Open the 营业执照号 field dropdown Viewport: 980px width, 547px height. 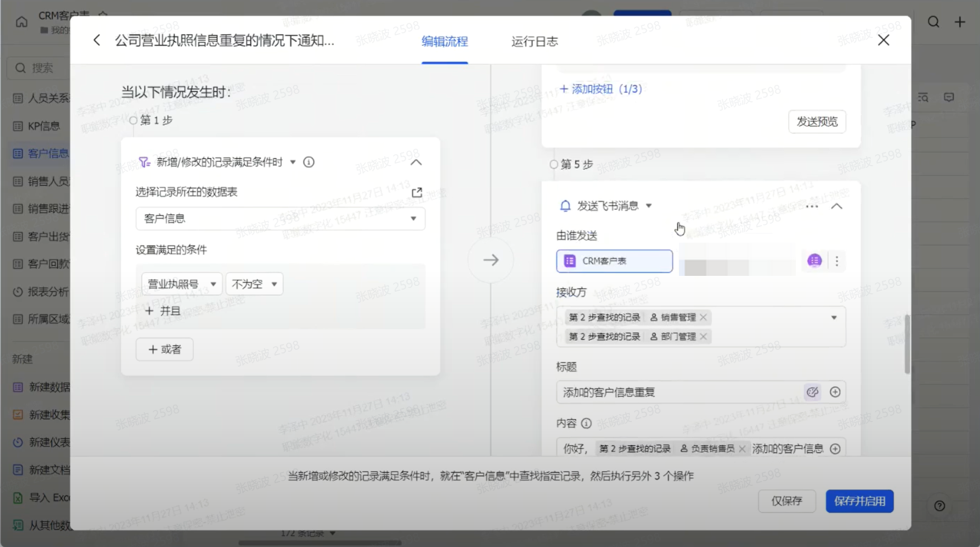181,284
